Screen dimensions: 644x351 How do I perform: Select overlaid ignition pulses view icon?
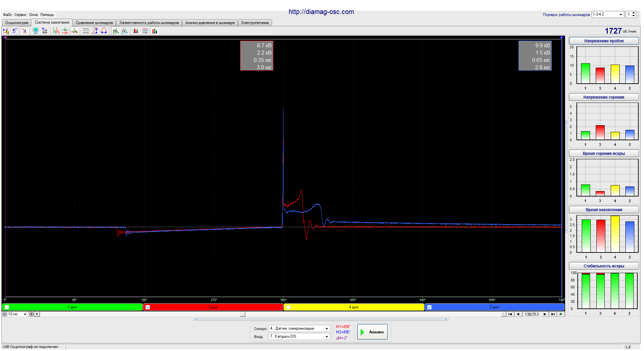point(75,31)
